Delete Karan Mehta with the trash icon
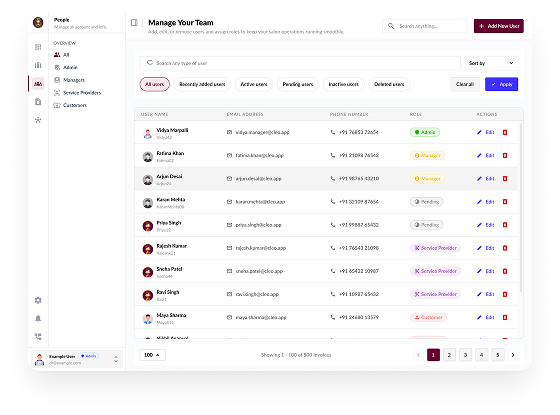560x415 pixels. [x=505, y=202]
